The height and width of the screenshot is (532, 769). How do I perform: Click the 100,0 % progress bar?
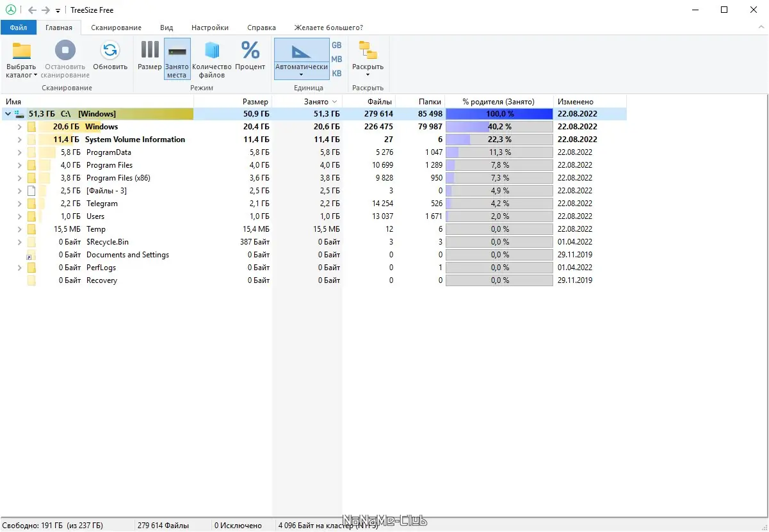(499, 114)
